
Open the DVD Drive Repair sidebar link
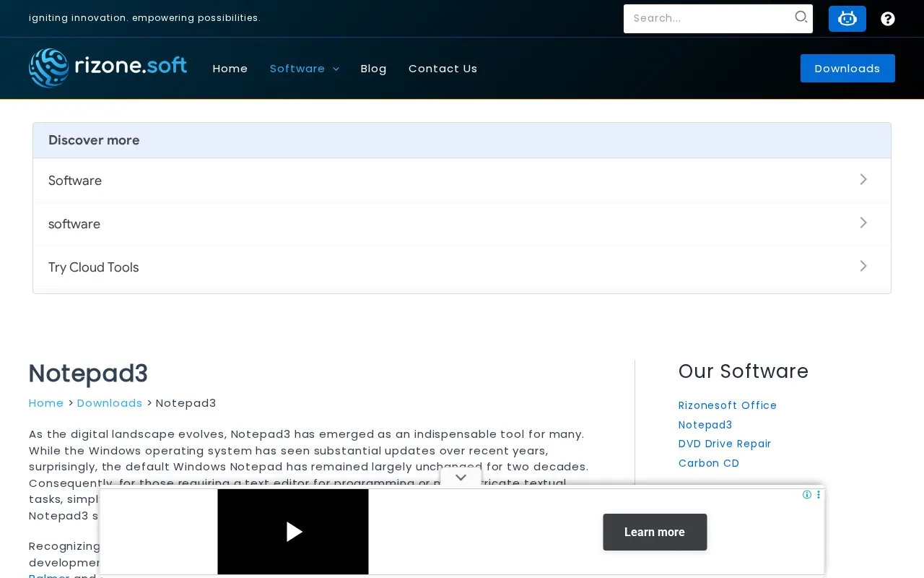725,444
